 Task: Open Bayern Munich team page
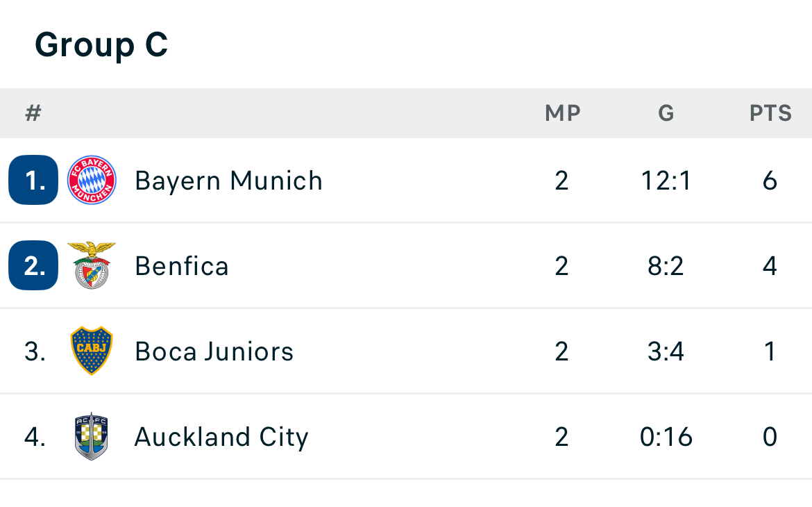[x=228, y=181]
